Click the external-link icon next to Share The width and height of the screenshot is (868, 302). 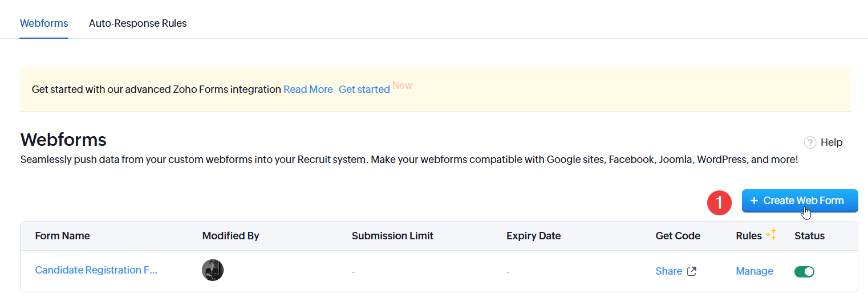tap(692, 271)
